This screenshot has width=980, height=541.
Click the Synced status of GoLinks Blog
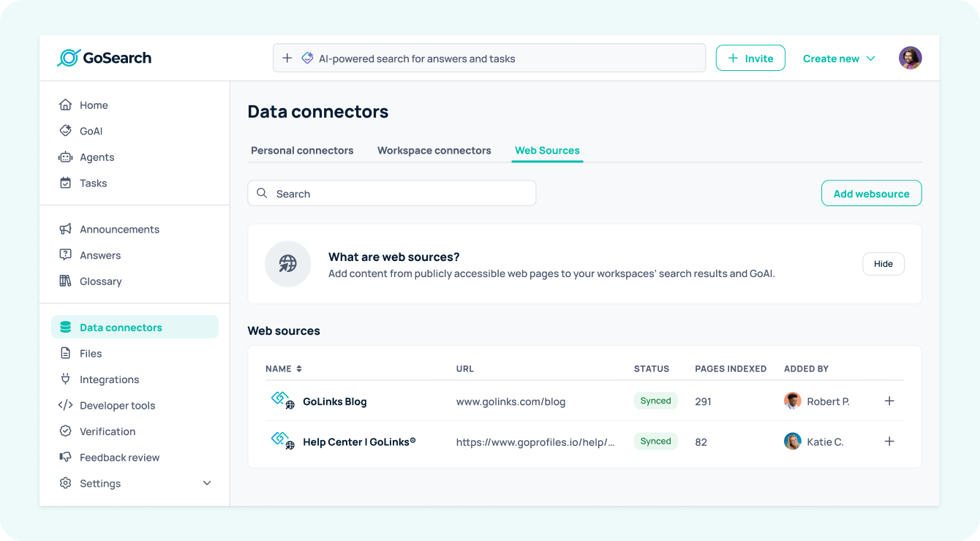point(656,401)
